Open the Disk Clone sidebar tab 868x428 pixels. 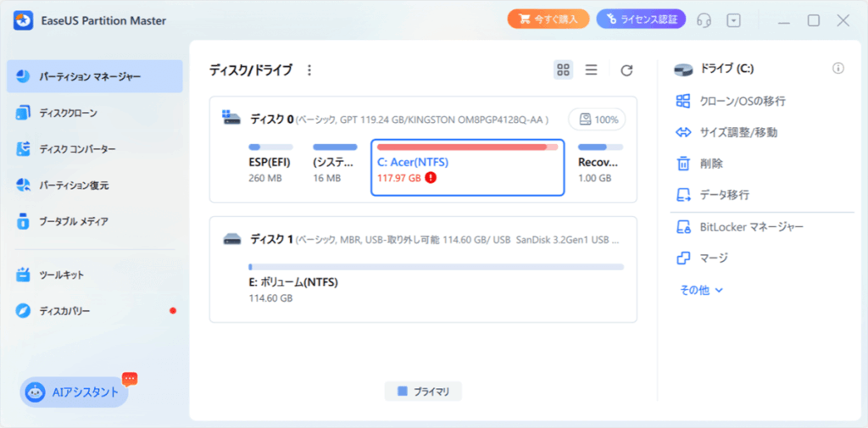(68, 113)
